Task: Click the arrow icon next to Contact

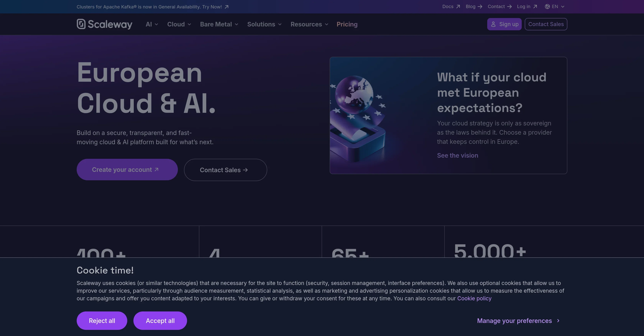Action: coord(509,7)
